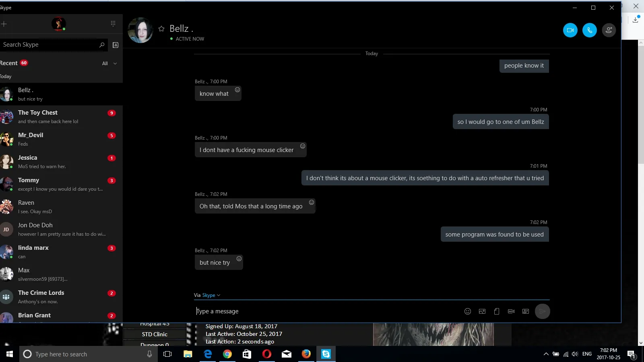Screen dimensions: 644x362
Task: Open the Brian Grant conversation
Action: point(61,316)
